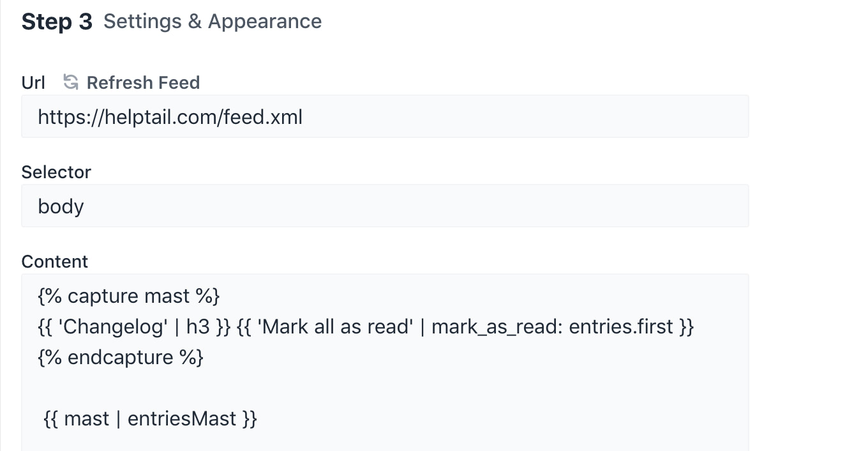This screenshot has width=868, height=451.
Task: Click 'Mark all as read' text in Content
Action: (x=335, y=327)
